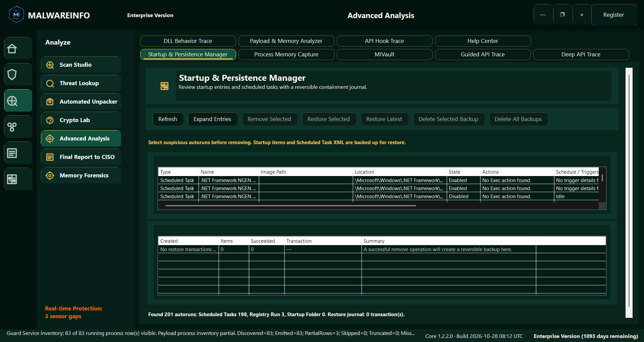Click the Startup & Persistence Manager header icon
Screen dimensions: 644x342
[165, 86]
